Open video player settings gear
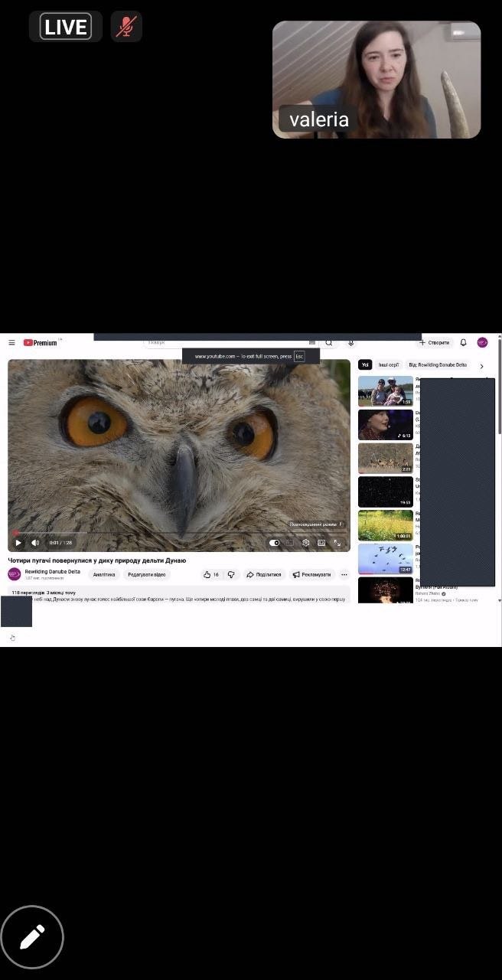This screenshot has width=502, height=980. point(306,543)
